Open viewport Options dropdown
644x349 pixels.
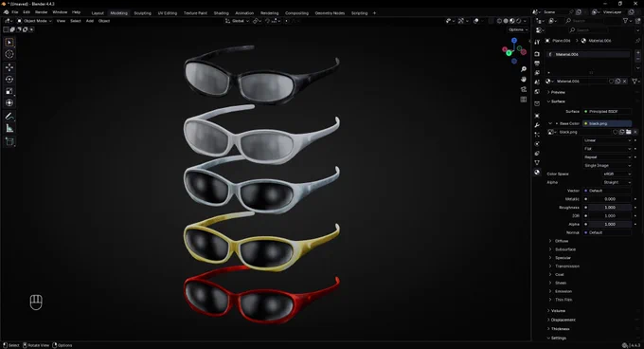(518, 29)
